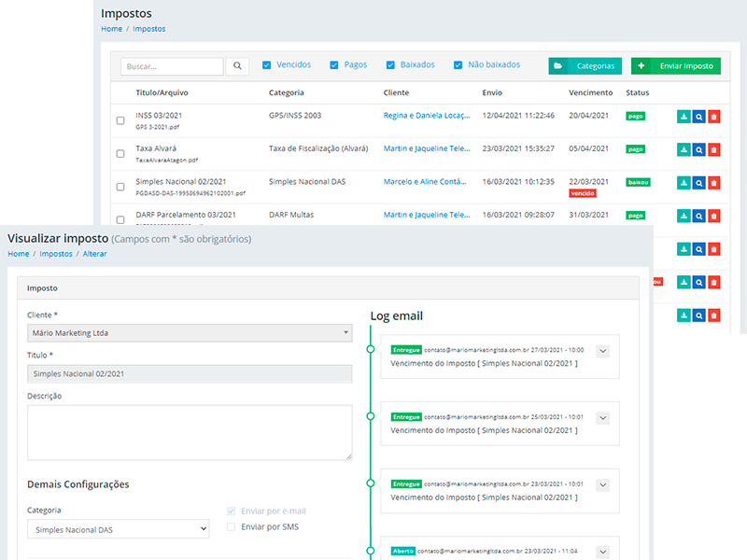The width and height of the screenshot is (747, 560).
Task: Click the magnifier search icon beside Buscar
Action: pyautogui.click(x=237, y=66)
